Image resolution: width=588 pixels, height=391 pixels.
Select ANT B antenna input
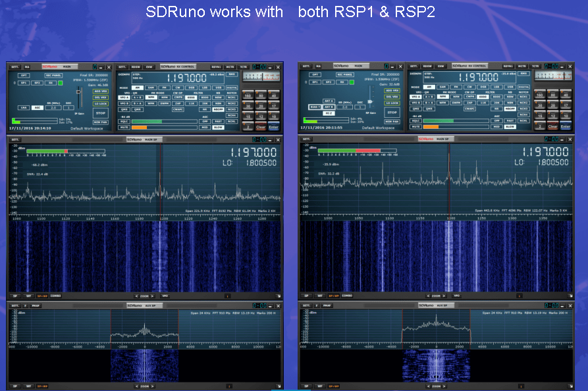click(329, 107)
